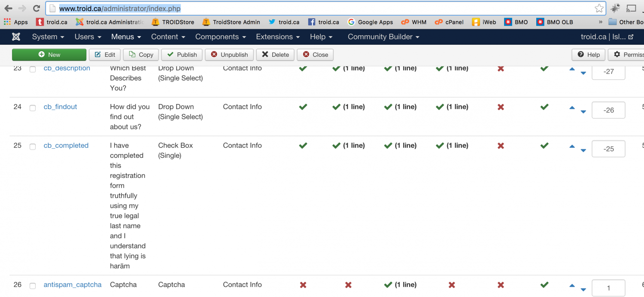Show hidden bookmarks with the » chevron
644x297 pixels.
(601, 22)
